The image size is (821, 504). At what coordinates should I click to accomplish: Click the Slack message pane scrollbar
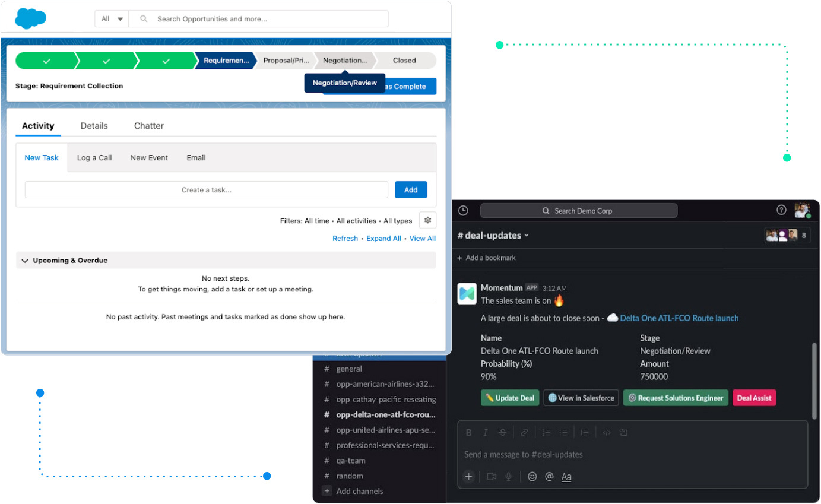pyautogui.click(x=814, y=380)
